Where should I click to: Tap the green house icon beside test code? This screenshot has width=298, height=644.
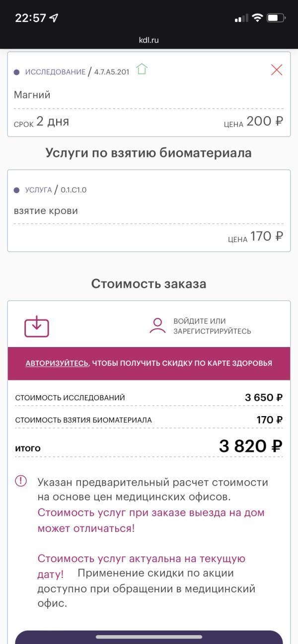click(142, 70)
